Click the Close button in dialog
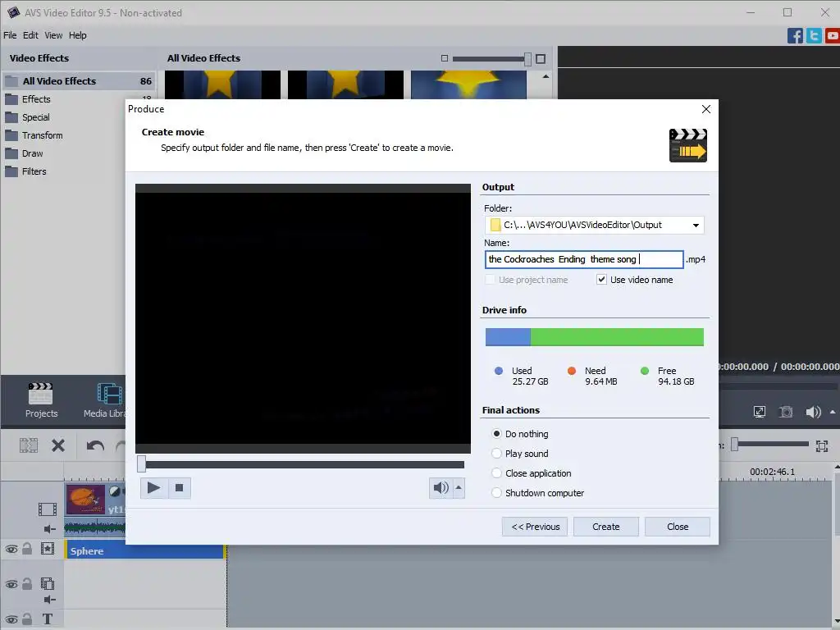 (x=677, y=527)
